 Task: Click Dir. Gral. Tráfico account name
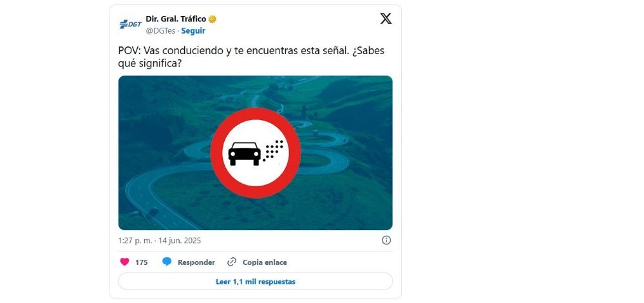click(x=176, y=19)
